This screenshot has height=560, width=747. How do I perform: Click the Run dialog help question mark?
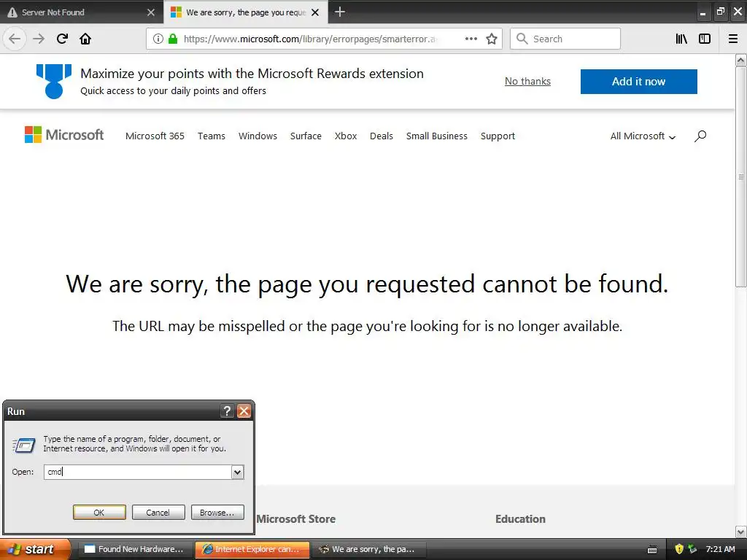(x=228, y=411)
